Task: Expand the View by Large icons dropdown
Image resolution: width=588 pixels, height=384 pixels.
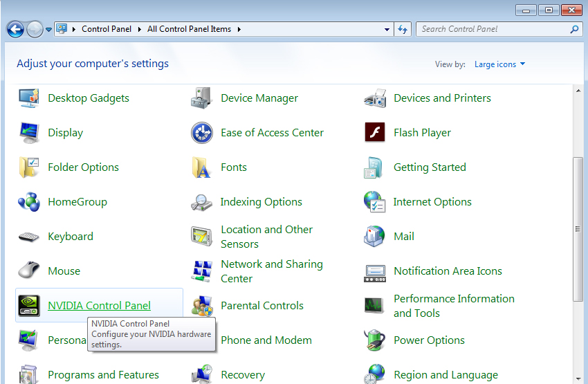Action: pos(499,64)
